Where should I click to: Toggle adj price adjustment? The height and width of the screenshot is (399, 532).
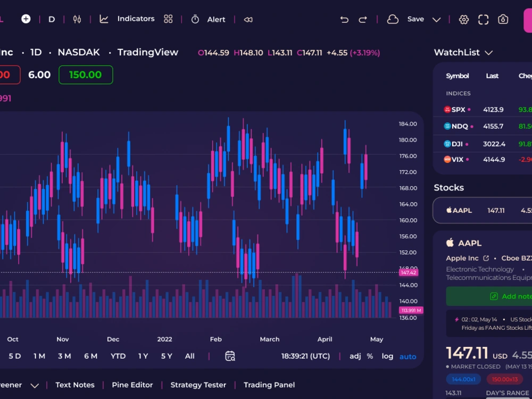coord(355,356)
